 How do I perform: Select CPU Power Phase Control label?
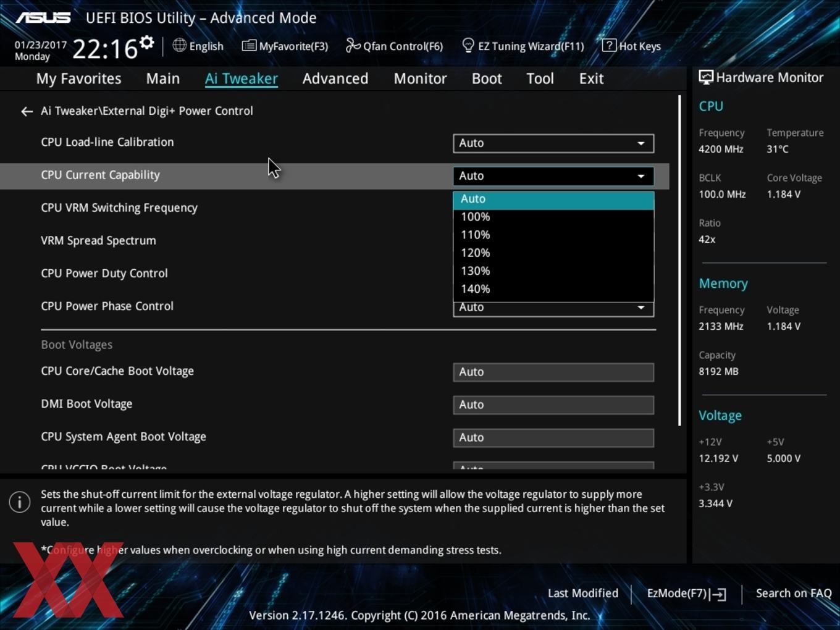(107, 306)
